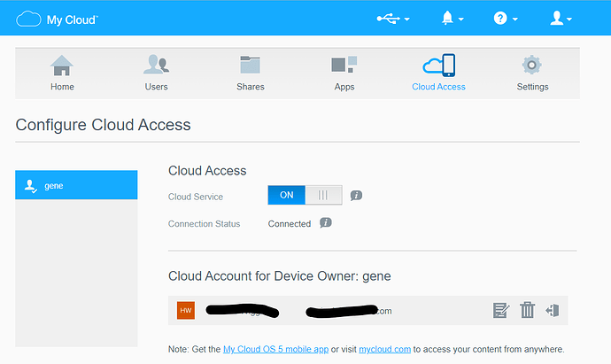Open the user account menu
Screen dimensions: 611x364
click(561, 19)
